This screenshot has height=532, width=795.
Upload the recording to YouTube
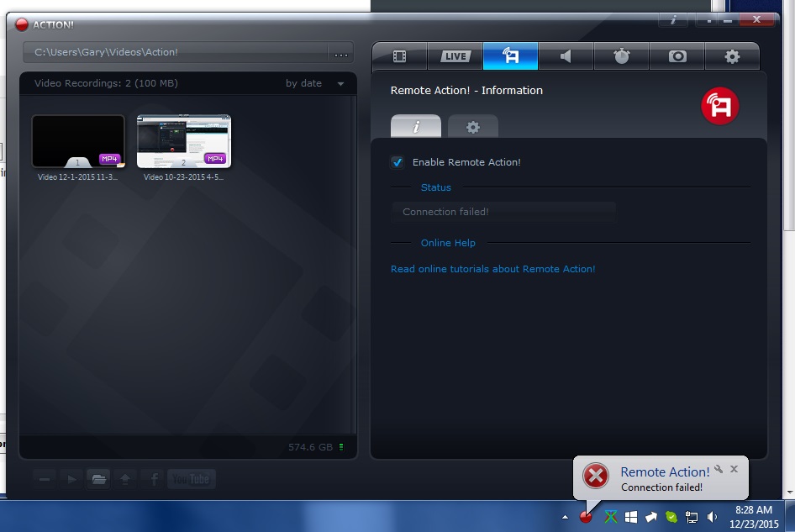[191, 479]
